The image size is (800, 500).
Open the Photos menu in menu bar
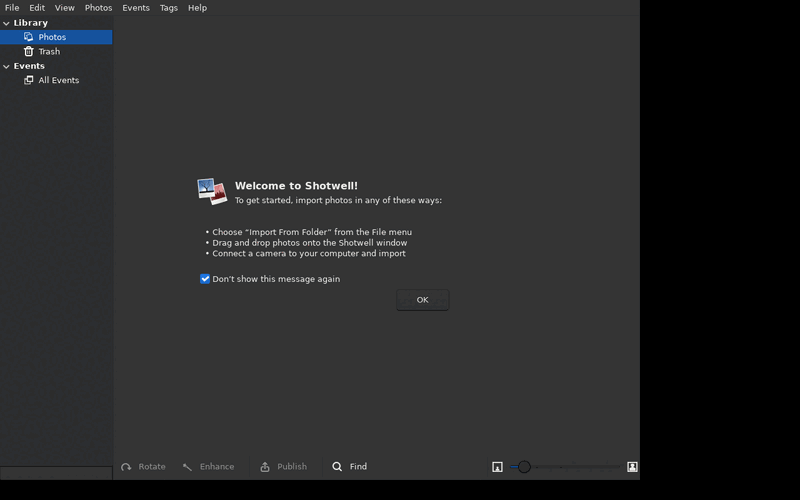click(x=98, y=8)
